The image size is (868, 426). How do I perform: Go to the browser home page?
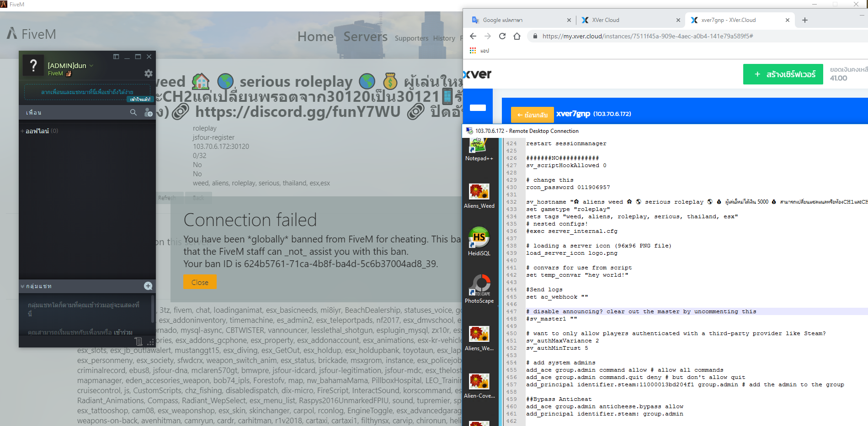coord(517,36)
